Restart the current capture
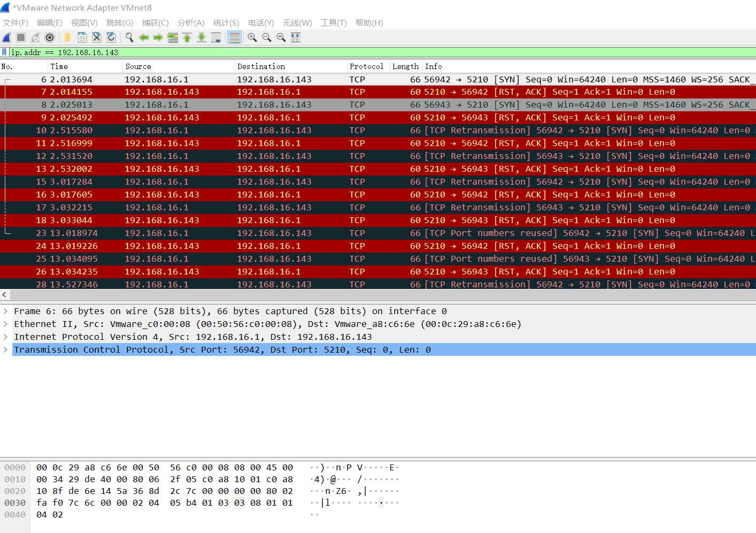 pyautogui.click(x=35, y=37)
